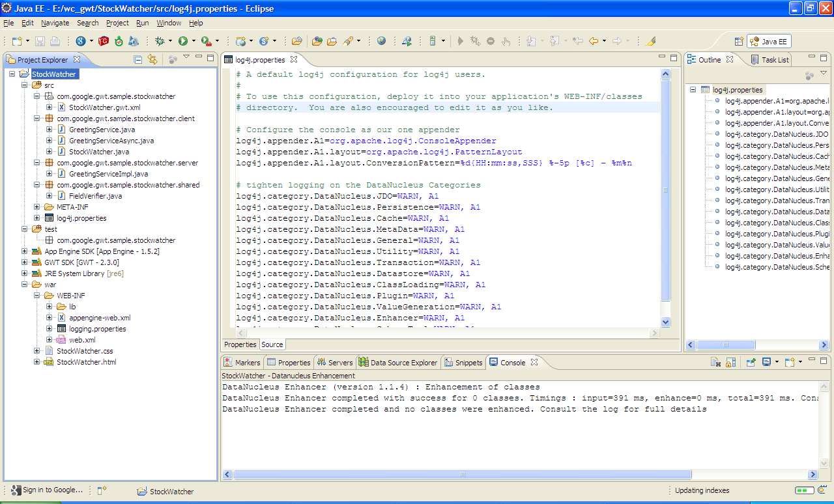Screen dimensions: 834x504
Task: Open the Navigate menu
Action: [55, 23]
